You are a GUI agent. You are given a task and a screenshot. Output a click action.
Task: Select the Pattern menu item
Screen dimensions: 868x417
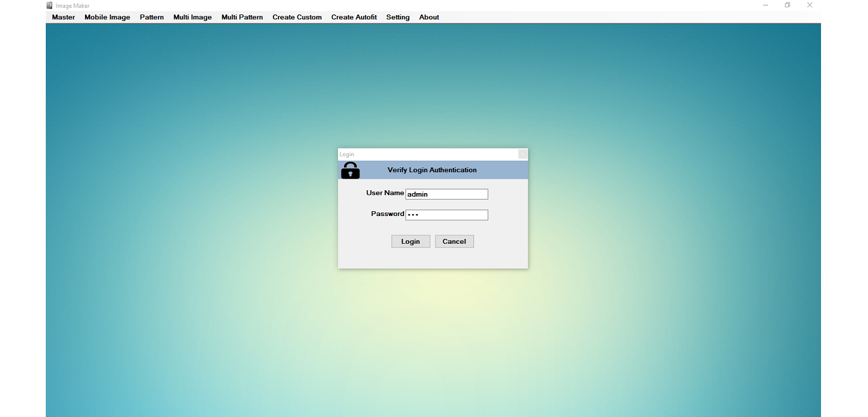point(152,17)
